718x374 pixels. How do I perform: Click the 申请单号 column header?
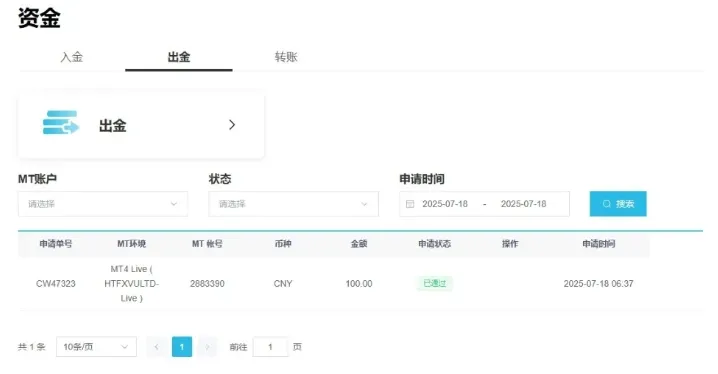55,244
